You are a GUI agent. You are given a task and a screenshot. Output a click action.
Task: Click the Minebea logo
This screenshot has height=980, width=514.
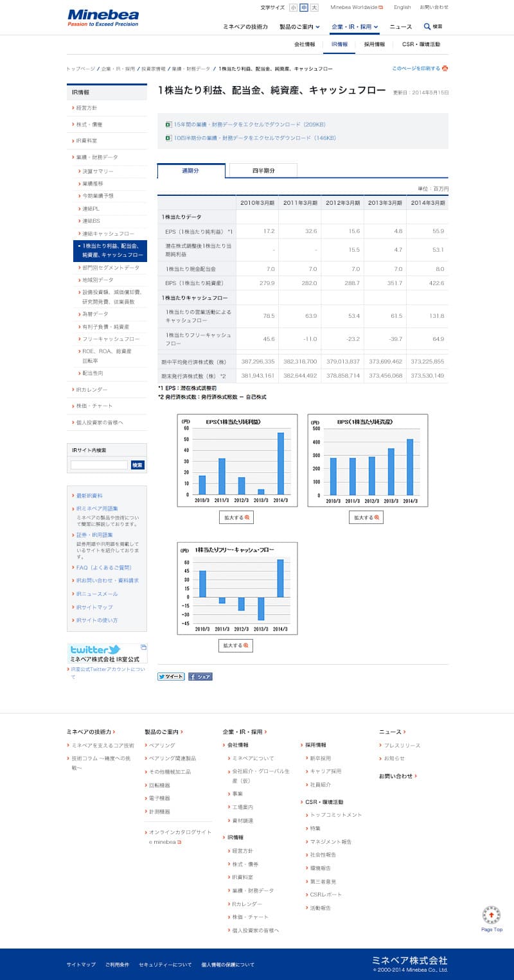(x=103, y=17)
